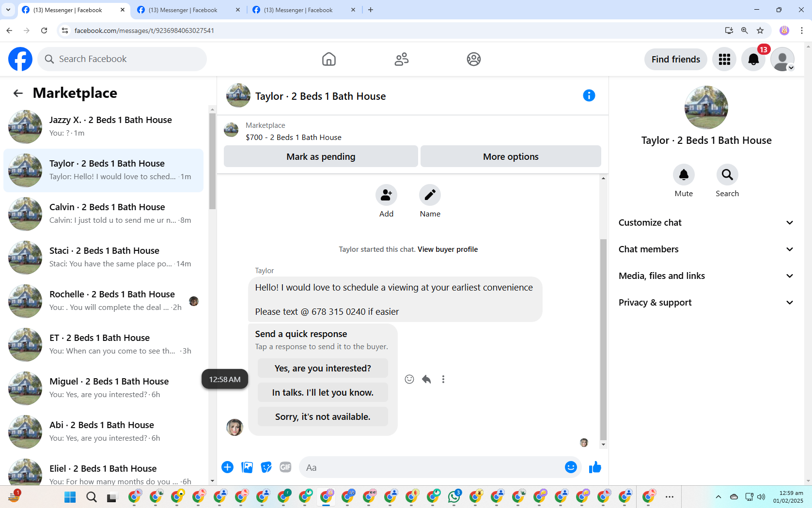Open taskbar overflow three dots
Viewport: 812px width, 508px height.
(670, 497)
